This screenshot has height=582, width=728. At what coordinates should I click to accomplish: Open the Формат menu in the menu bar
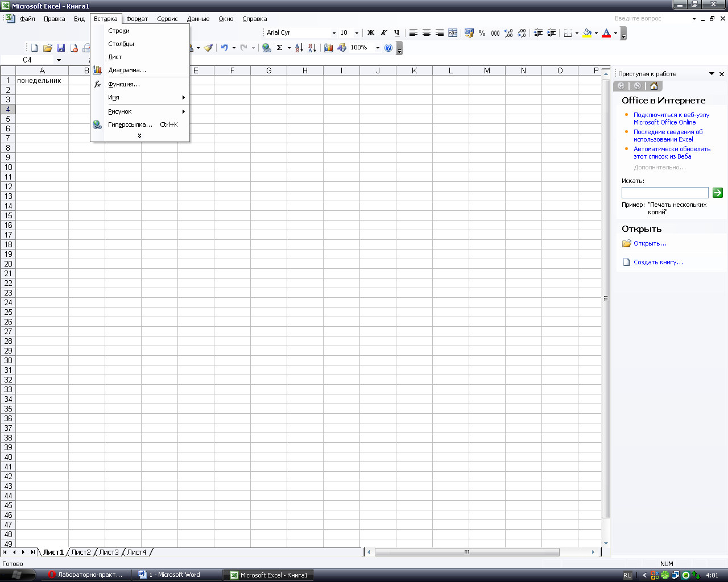coord(137,19)
